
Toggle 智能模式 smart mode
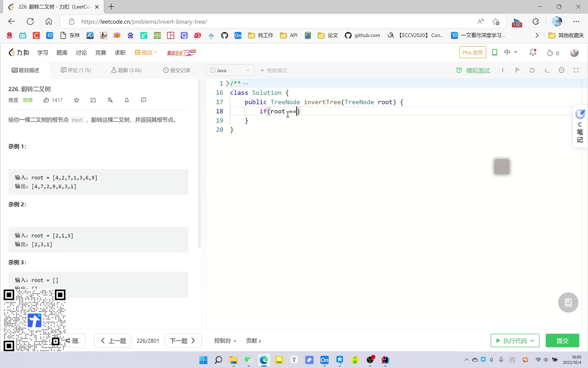tap(274, 71)
